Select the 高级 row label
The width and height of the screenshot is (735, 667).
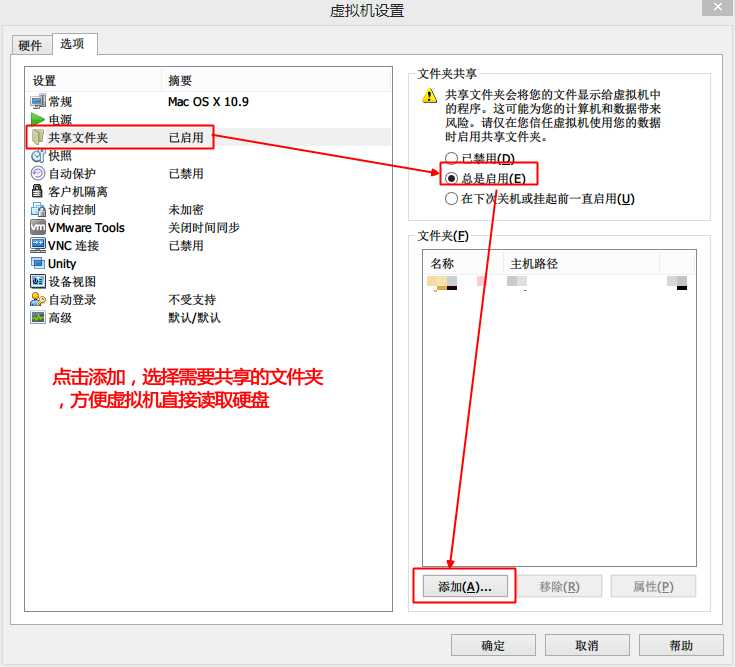tap(60, 318)
